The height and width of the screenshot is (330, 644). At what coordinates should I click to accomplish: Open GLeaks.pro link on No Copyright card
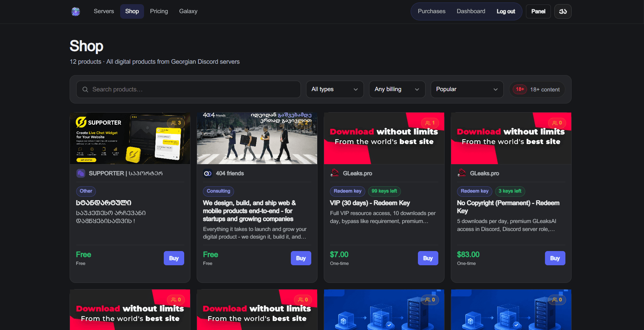click(484, 173)
